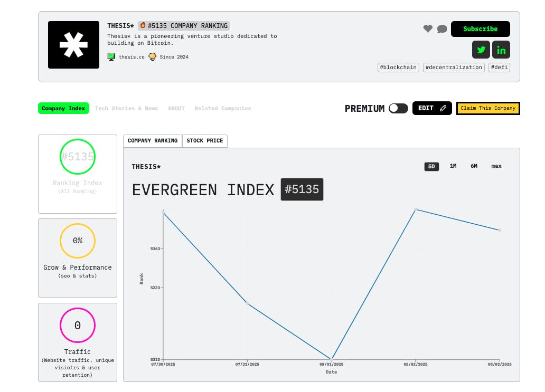The width and height of the screenshot is (545, 392).
Task: Open the Twitter profile icon
Action: click(481, 50)
